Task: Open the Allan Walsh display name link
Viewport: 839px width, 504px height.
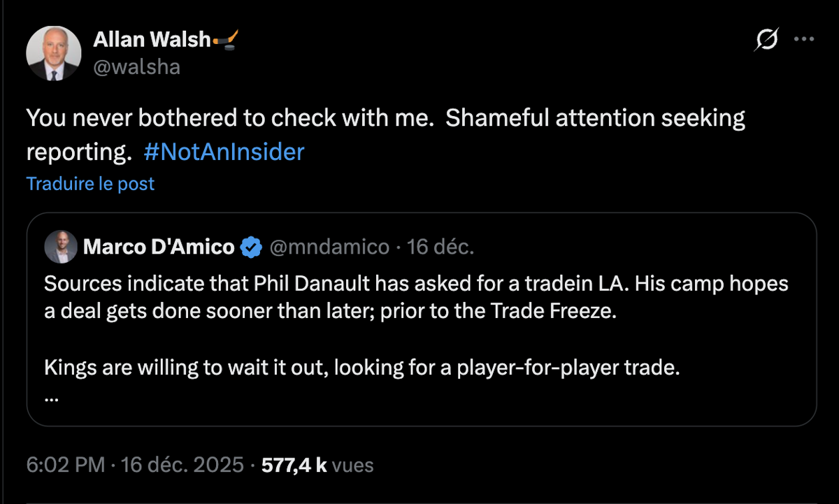Action: pyautogui.click(x=152, y=41)
